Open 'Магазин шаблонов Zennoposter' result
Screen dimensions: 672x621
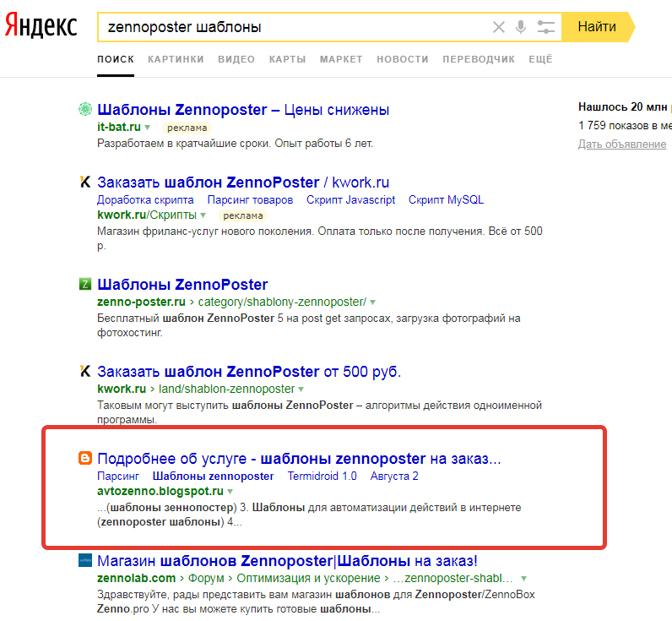click(287, 561)
